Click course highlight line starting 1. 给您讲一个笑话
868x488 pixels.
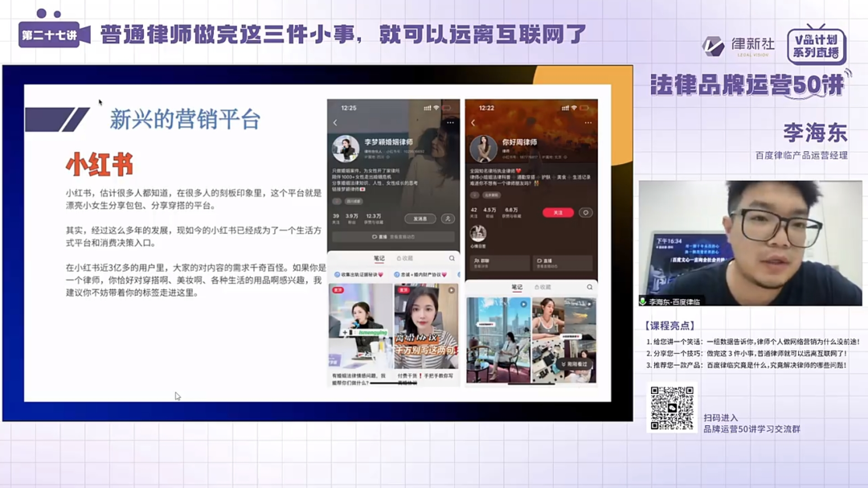(x=753, y=342)
